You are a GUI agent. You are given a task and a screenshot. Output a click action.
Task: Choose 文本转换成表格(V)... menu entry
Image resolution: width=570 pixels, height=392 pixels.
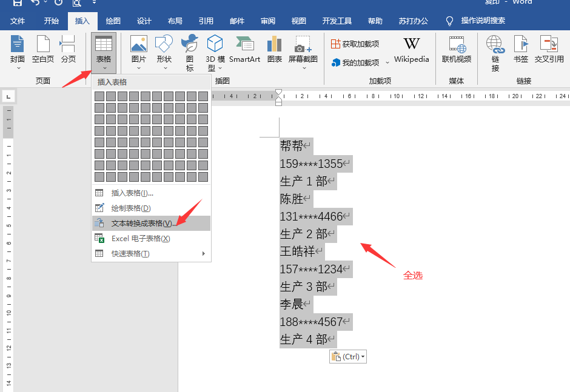[x=151, y=223]
